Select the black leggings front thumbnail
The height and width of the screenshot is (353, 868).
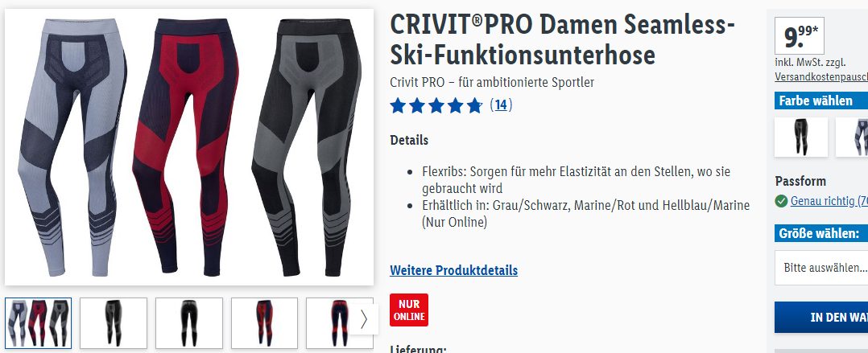[x=114, y=323]
